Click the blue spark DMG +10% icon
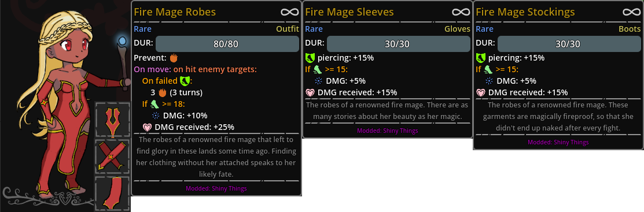 tap(156, 116)
